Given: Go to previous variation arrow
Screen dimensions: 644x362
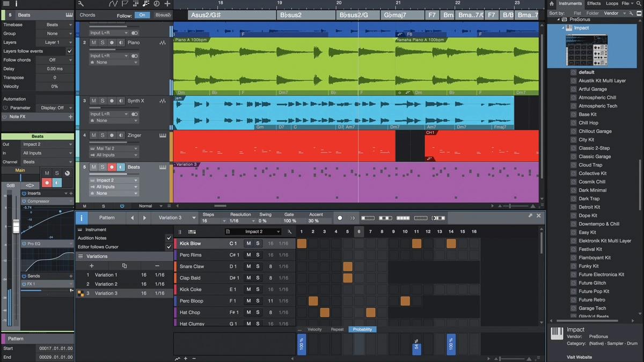Looking at the screenshot, I should [x=133, y=218].
